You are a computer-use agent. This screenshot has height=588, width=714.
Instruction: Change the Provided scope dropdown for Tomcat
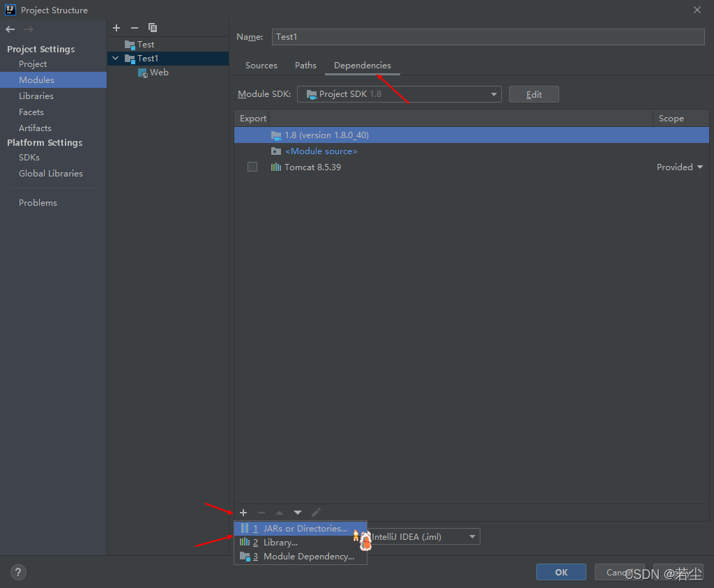(x=679, y=167)
